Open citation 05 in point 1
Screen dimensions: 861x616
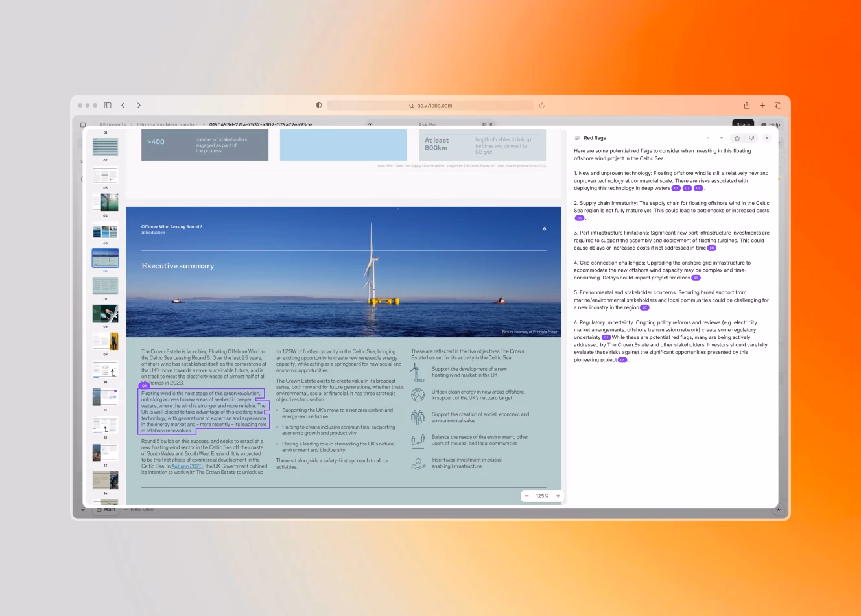pyautogui.click(x=698, y=189)
